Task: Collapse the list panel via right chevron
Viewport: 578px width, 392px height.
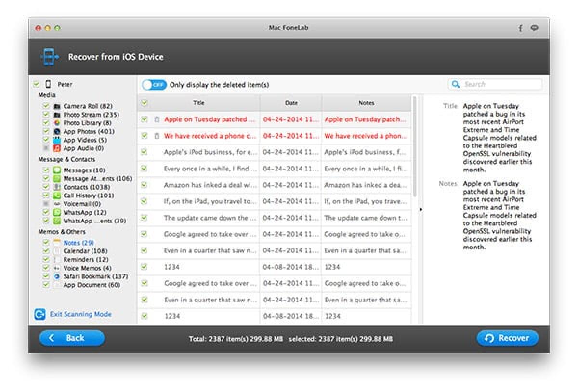Action: pyautogui.click(x=420, y=209)
